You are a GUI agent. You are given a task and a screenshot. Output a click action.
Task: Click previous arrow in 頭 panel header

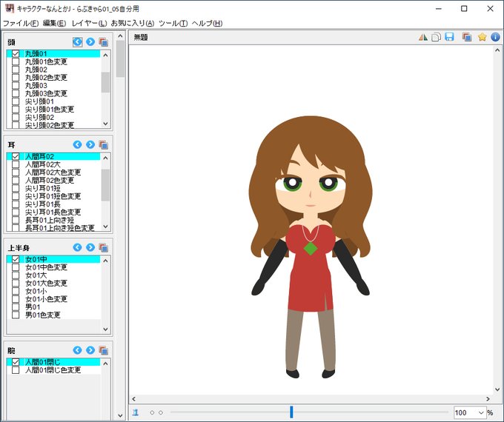78,41
